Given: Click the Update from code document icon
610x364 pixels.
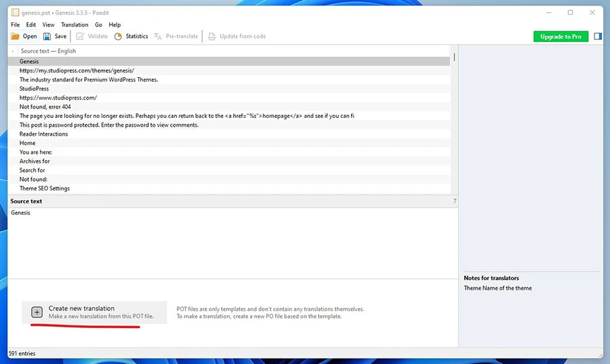Looking at the screenshot, I should point(212,37).
